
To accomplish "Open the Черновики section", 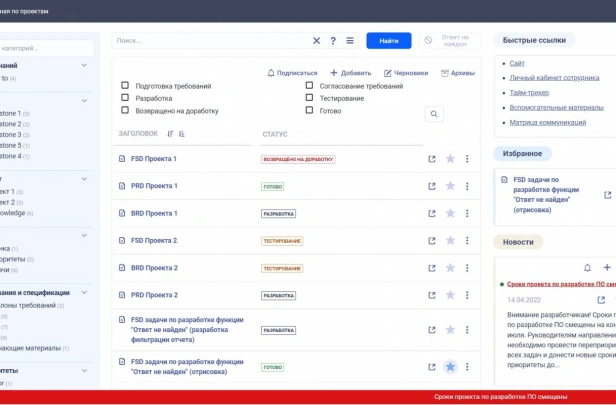I will pyautogui.click(x=406, y=73).
